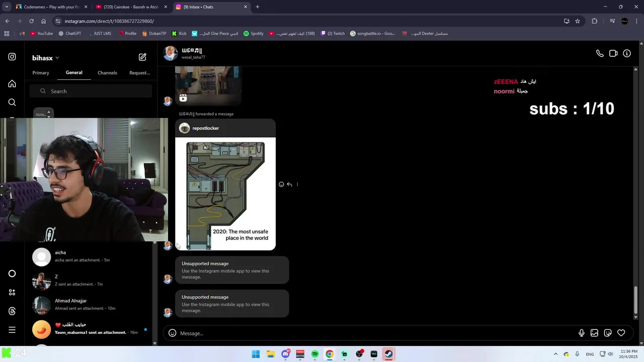Switch to the Channels tab

click(x=107, y=73)
